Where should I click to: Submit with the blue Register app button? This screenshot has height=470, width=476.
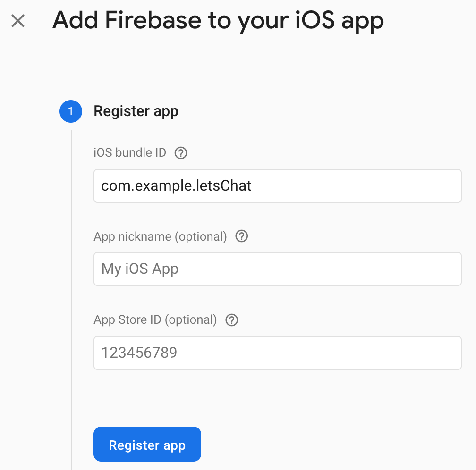click(x=147, y=444)
